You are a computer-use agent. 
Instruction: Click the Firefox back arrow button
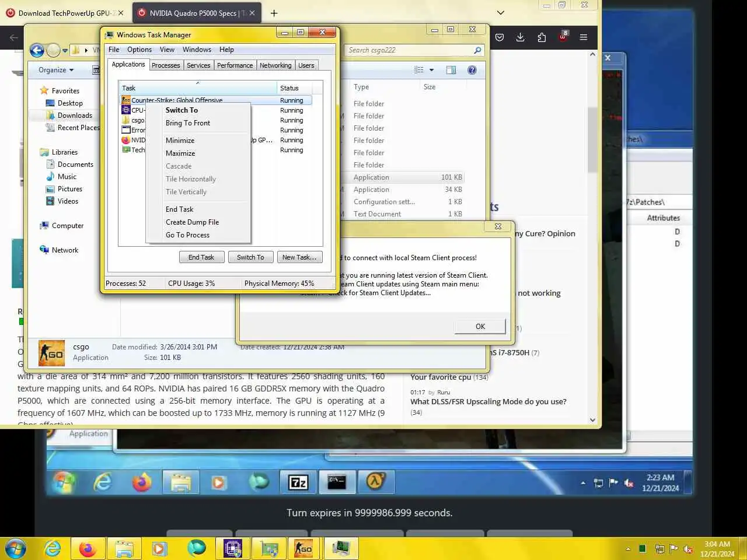(14, 37)
